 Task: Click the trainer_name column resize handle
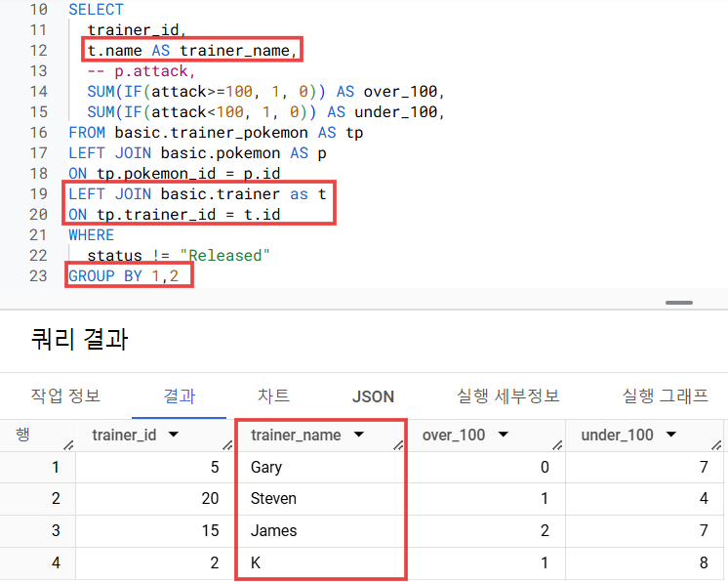click(x=398, y=445)
